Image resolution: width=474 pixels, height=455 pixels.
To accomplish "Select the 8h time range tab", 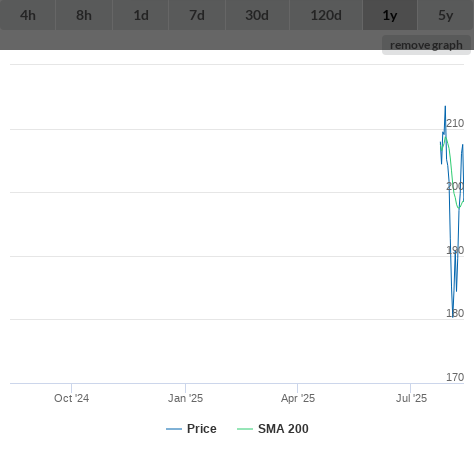I will (x=84, y=15).
